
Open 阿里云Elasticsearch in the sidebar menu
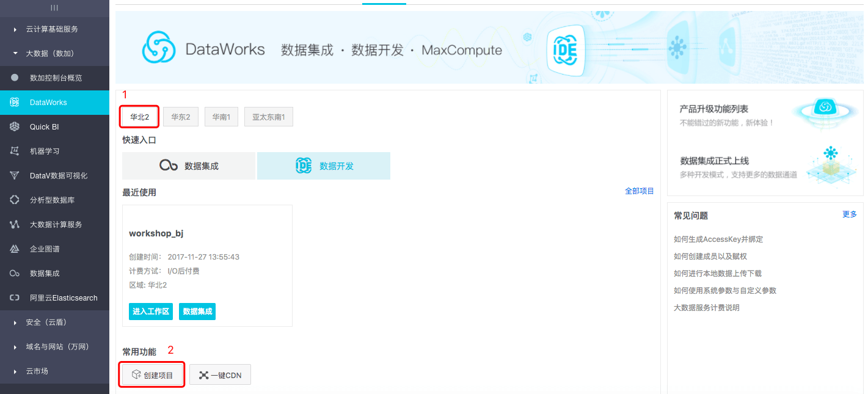[x=54, y=297]
